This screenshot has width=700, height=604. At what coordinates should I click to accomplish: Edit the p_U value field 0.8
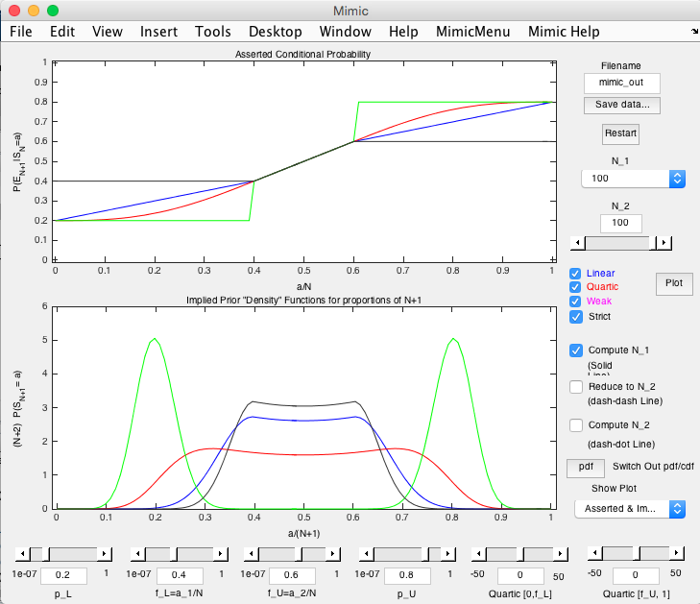[407, 575]
